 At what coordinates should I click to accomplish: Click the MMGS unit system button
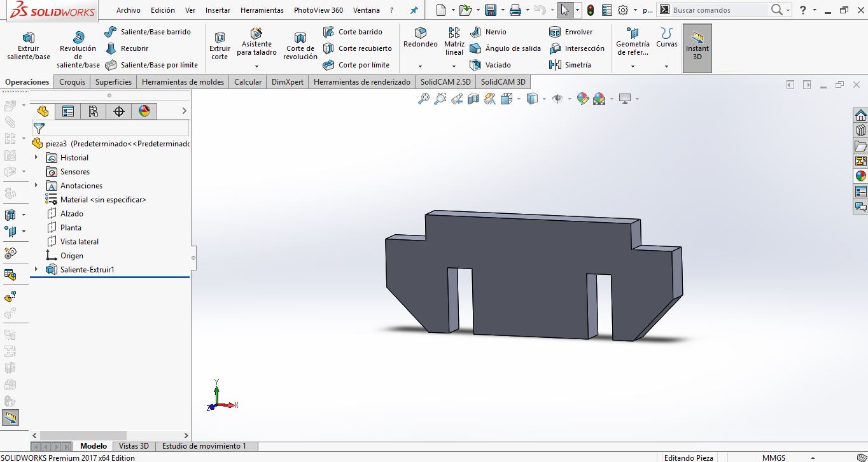point(773,458)
